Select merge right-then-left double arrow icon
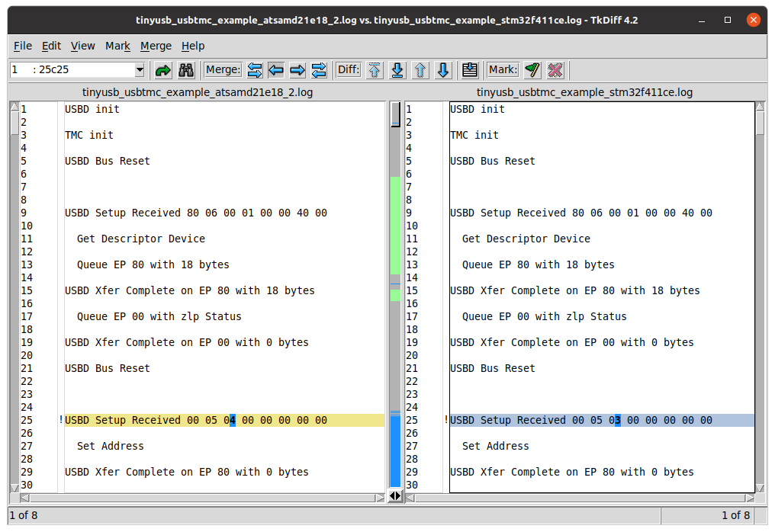 tap(319, 70)
